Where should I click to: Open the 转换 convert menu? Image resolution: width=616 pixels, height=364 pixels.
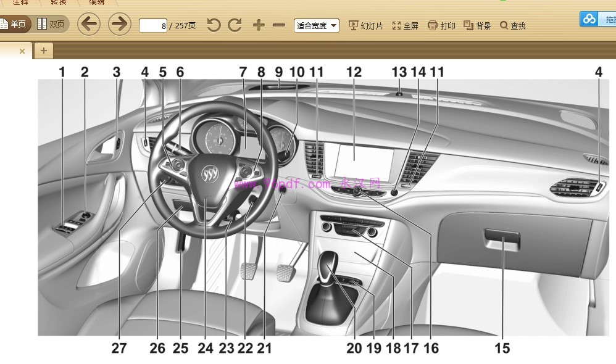point(57,2)
